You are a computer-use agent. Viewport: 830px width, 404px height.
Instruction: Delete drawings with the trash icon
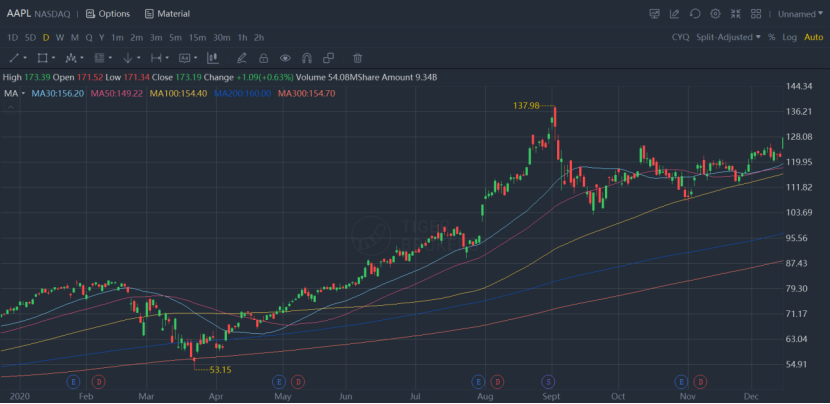pyautogui.click(x=358, y=58)
